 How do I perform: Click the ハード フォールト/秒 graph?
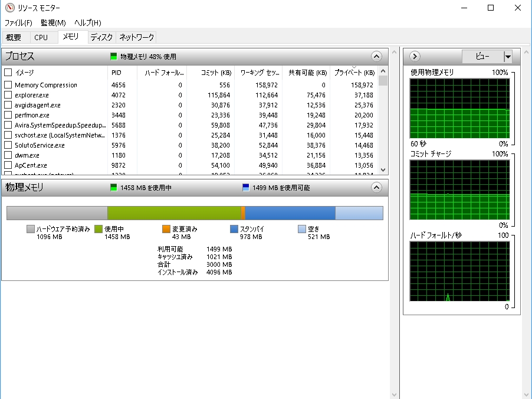pos(459,272)
